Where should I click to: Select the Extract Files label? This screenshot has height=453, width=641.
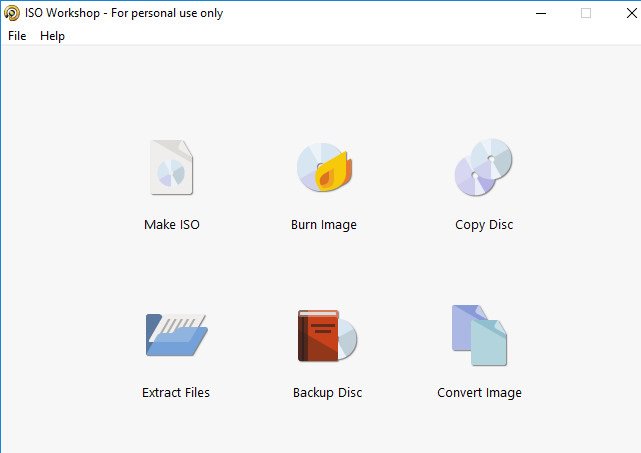click(176, 392)
